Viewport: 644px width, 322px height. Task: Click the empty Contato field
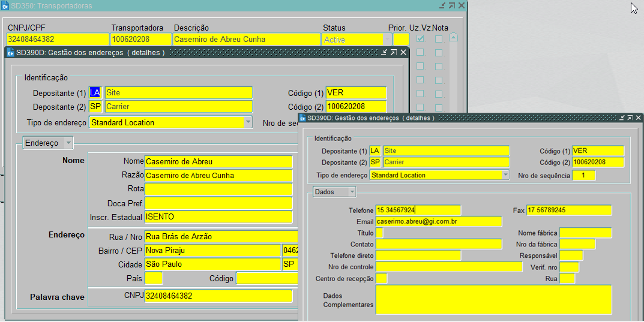coord(439,244)
